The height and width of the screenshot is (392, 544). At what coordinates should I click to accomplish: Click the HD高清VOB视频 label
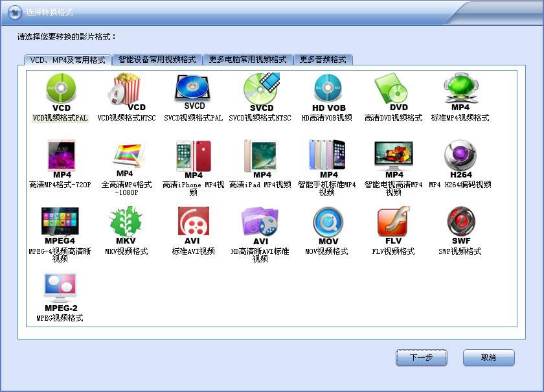pos(327,118)
